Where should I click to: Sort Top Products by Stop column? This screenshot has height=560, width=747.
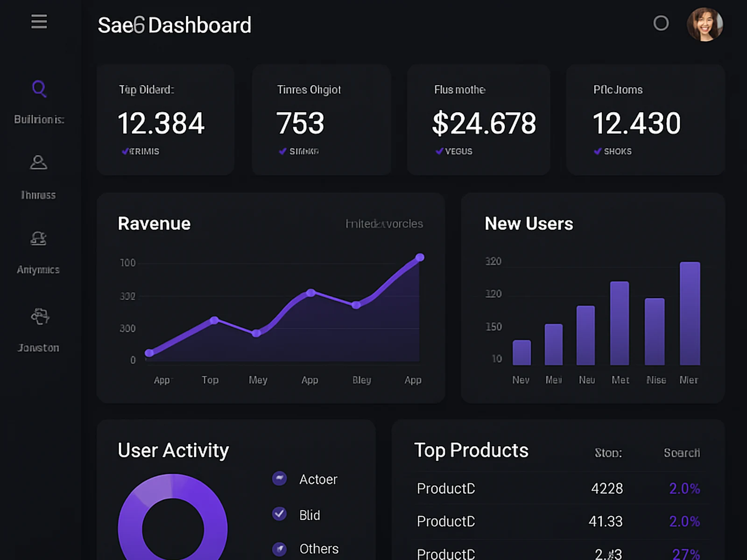[x=608, y=453]
